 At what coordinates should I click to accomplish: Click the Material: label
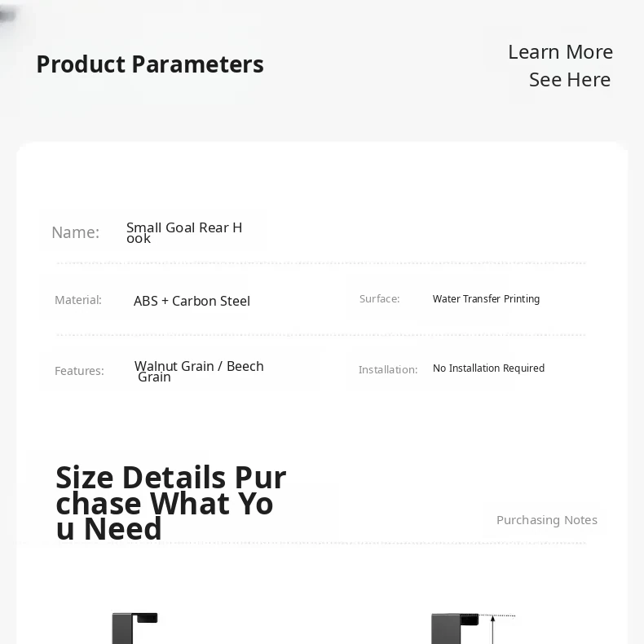(78, 300)
